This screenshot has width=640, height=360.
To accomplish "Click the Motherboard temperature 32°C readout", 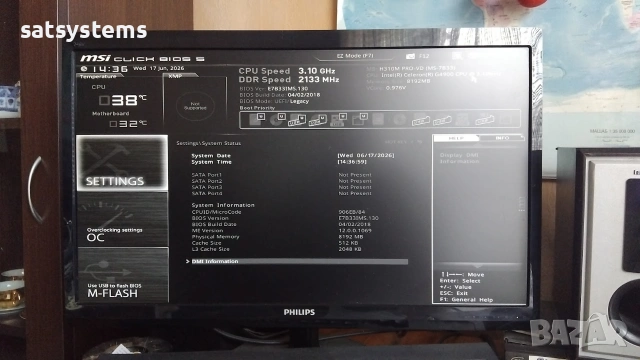I will (x=128, y=123).
